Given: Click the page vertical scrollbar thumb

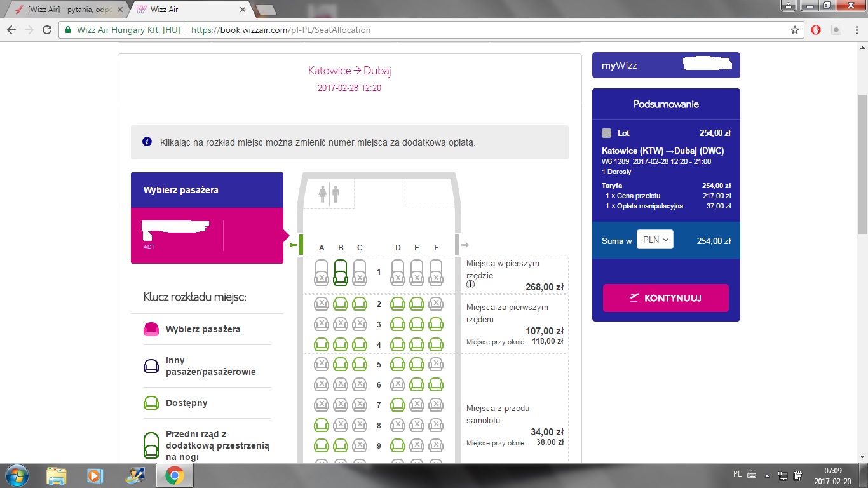Looking at the screenshot, I should 862,164.
